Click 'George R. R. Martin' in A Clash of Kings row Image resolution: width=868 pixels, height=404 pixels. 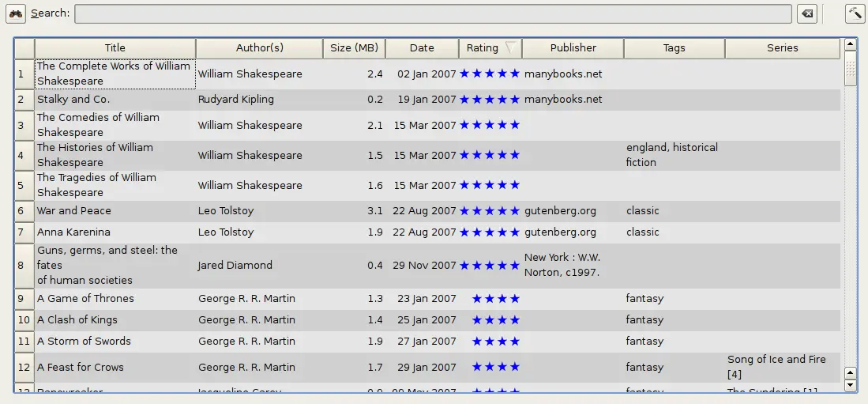247,320
